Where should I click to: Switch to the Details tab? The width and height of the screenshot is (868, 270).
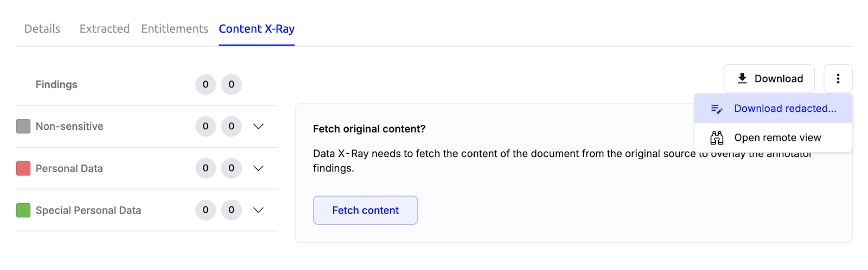tap(42, 29)
